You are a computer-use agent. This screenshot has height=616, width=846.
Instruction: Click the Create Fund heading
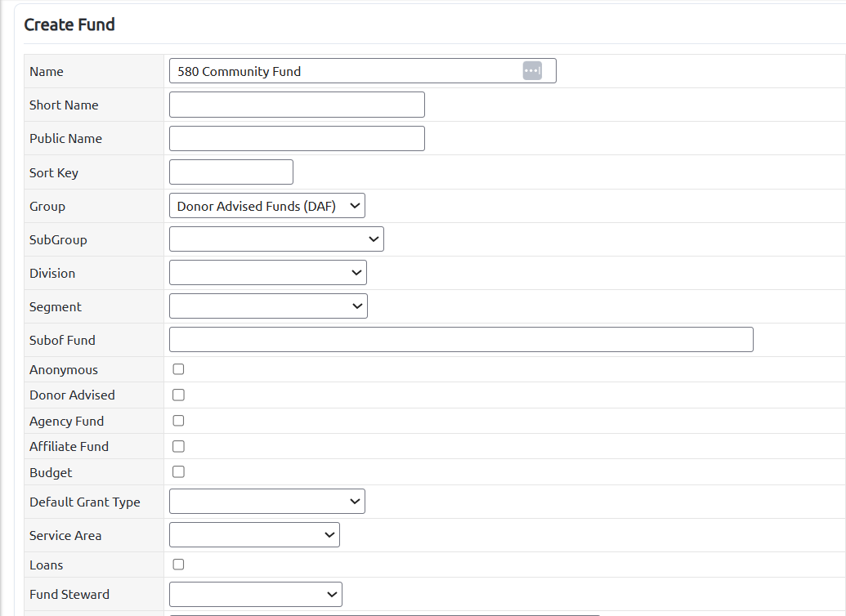coord(69,25)
